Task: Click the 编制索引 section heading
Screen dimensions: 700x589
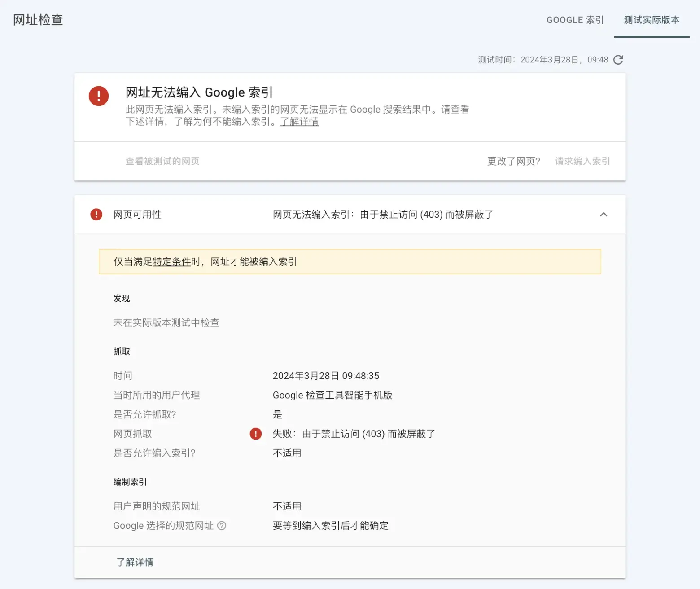Action: click(130, 482)
